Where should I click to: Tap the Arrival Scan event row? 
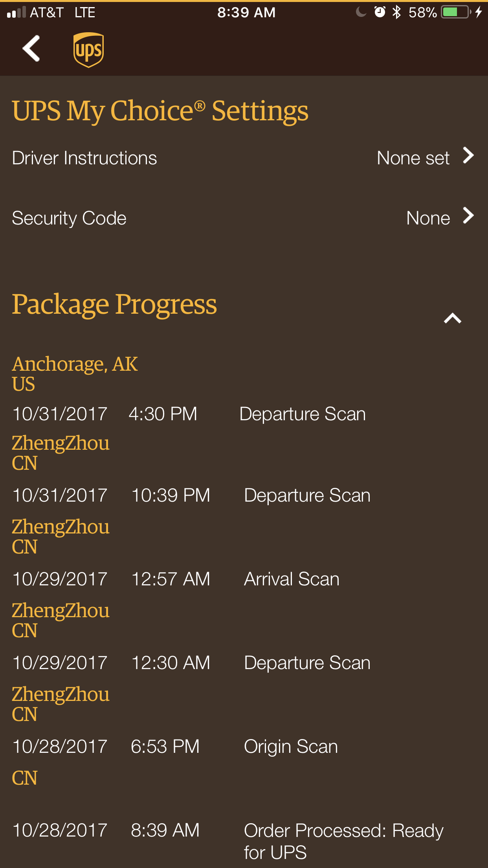[244, 579]
